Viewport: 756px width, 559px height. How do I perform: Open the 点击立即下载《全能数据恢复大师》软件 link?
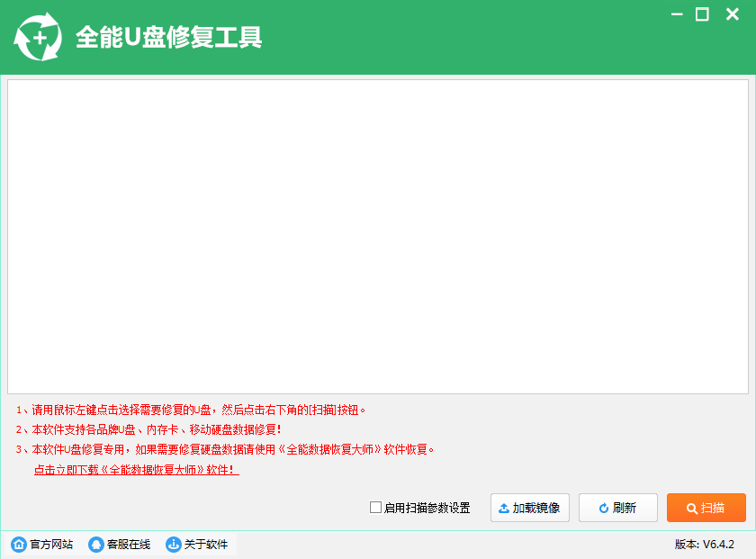tap(137, 470)
